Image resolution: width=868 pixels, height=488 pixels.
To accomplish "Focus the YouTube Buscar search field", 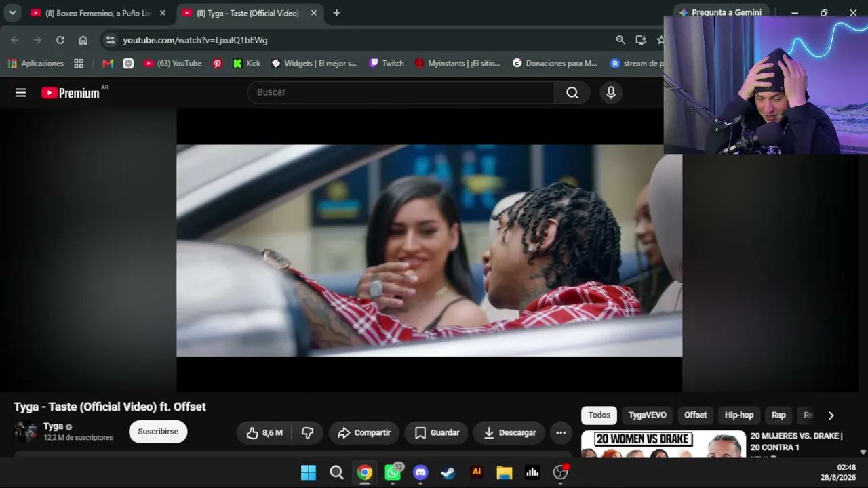I will click(401, 93).
